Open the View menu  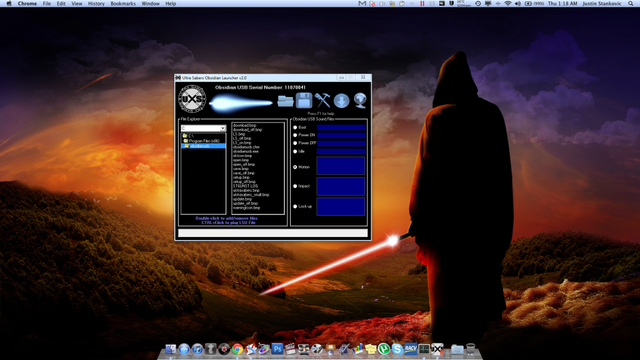click(x=77, y=3)
